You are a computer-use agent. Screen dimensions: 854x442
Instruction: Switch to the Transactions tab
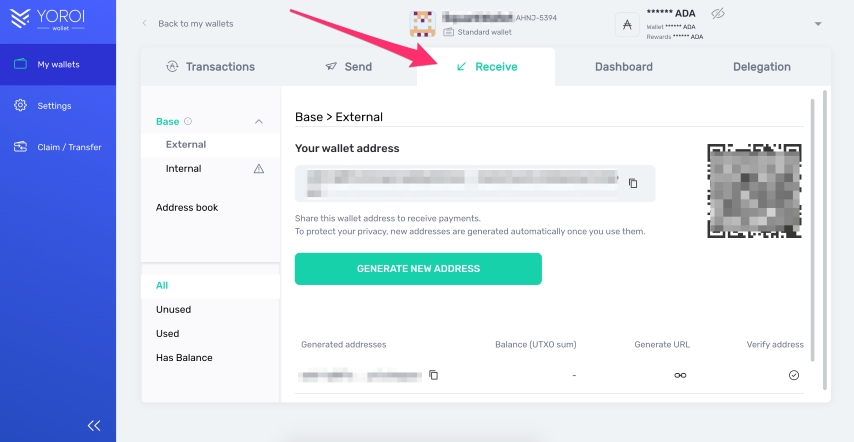tap(211, 67)
